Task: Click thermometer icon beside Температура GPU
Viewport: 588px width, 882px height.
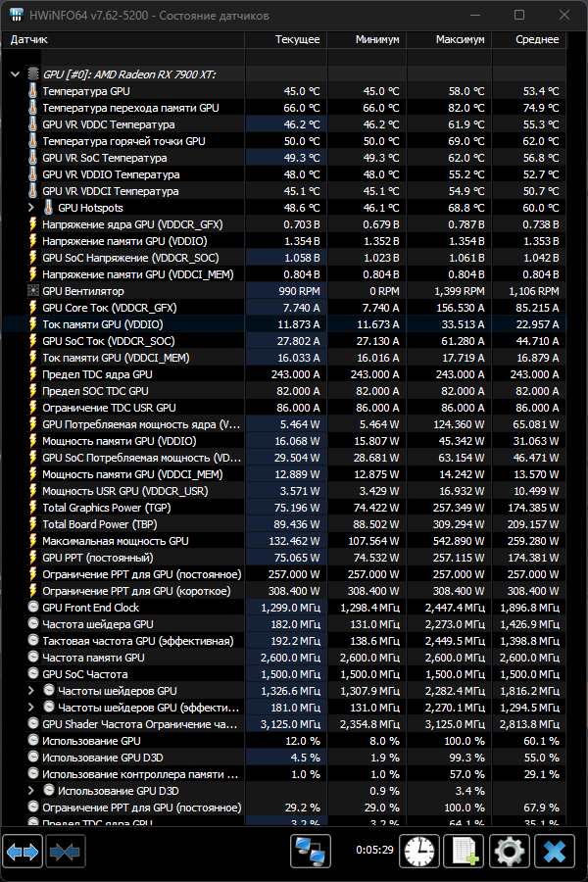Action: [x=33, y=90]
